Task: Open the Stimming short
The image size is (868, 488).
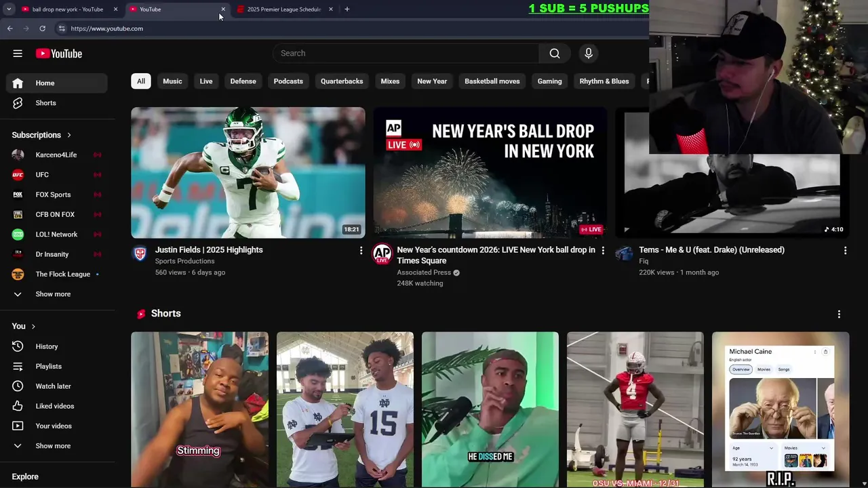Action: (200, 409)
